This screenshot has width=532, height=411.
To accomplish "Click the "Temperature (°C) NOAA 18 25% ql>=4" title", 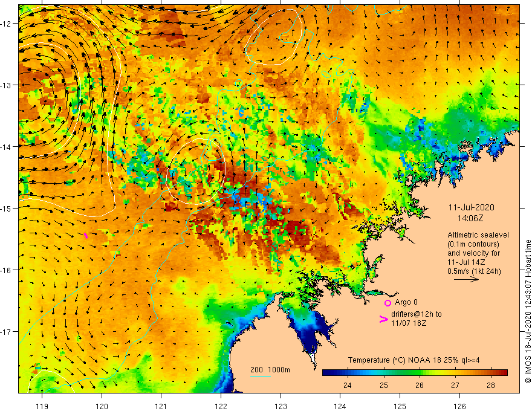I will 414,360.
